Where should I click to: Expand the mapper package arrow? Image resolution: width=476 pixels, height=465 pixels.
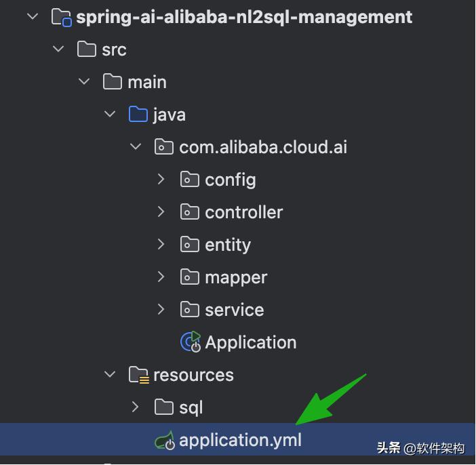[161, 277]
